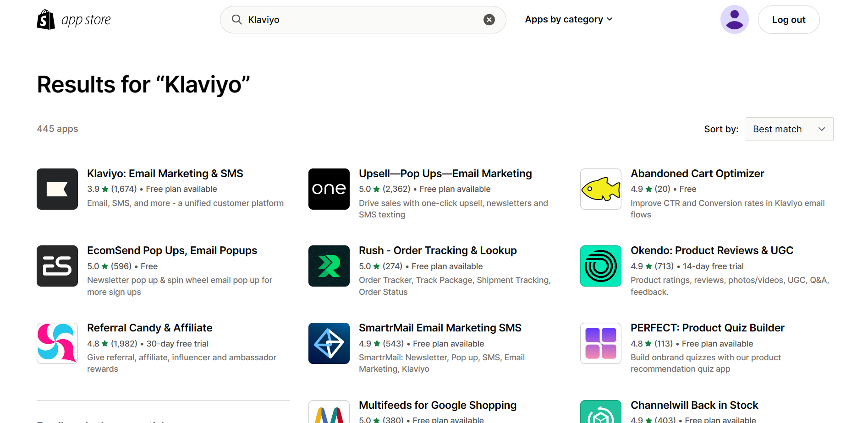Screen dimensions: 868x423
Task: Open Upsell—Pop Ups—Email Marketing listing
Action: (x=445, y=174)
